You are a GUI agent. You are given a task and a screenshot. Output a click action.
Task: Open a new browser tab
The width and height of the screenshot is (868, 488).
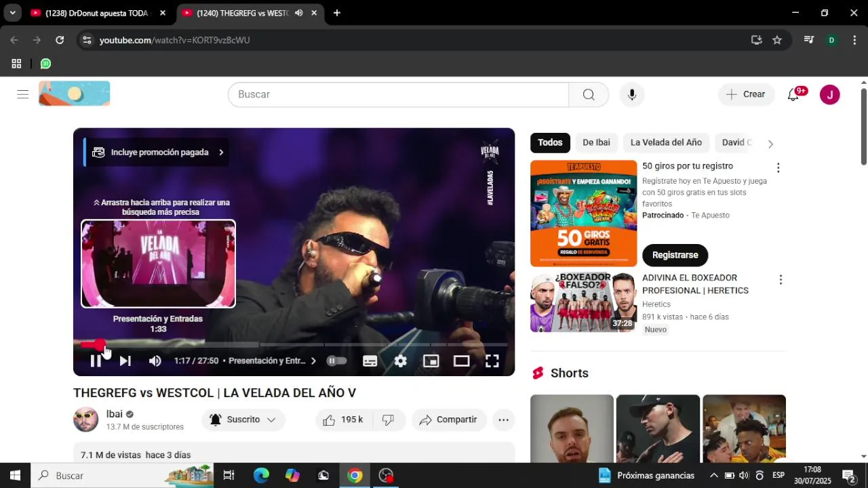337,13
